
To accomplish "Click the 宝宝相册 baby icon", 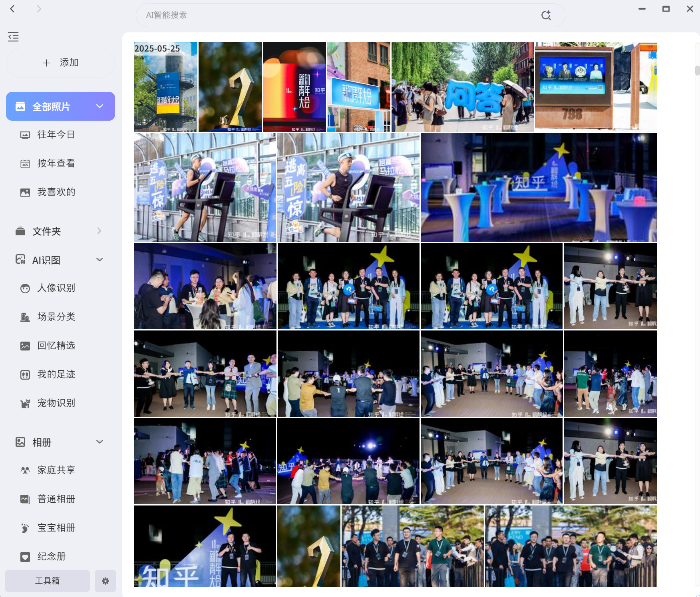I will [25, 528].
